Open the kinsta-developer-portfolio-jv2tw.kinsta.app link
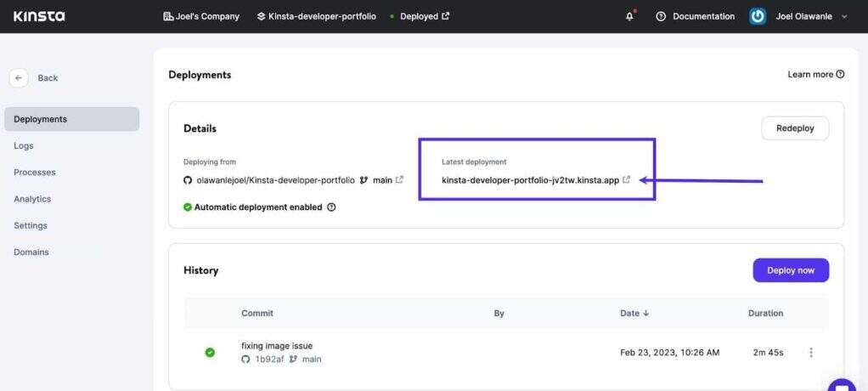The width and height of the screenshot is (868, 391). 530,180
